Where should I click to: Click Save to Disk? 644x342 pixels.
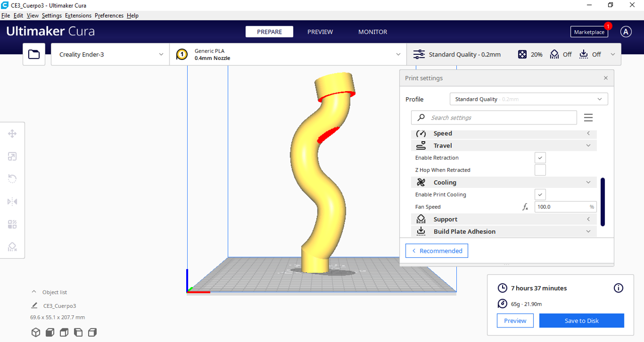[x=582, y=321]
